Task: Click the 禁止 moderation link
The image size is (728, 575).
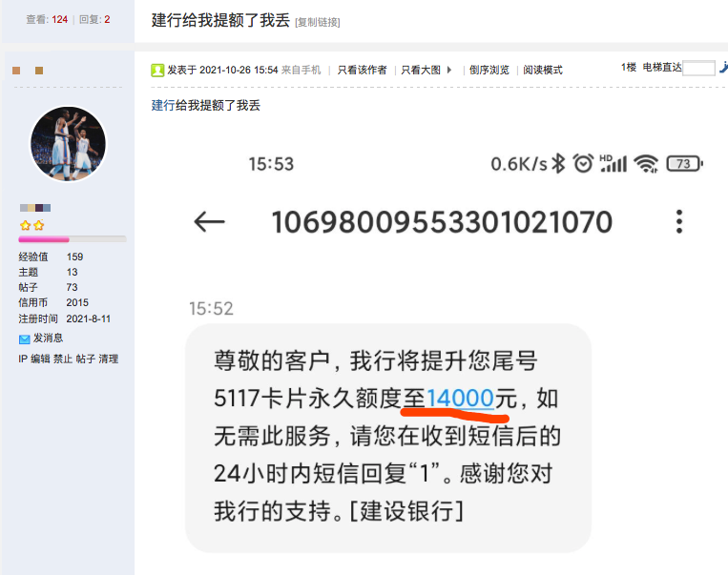Action: (x=63, y=359)
